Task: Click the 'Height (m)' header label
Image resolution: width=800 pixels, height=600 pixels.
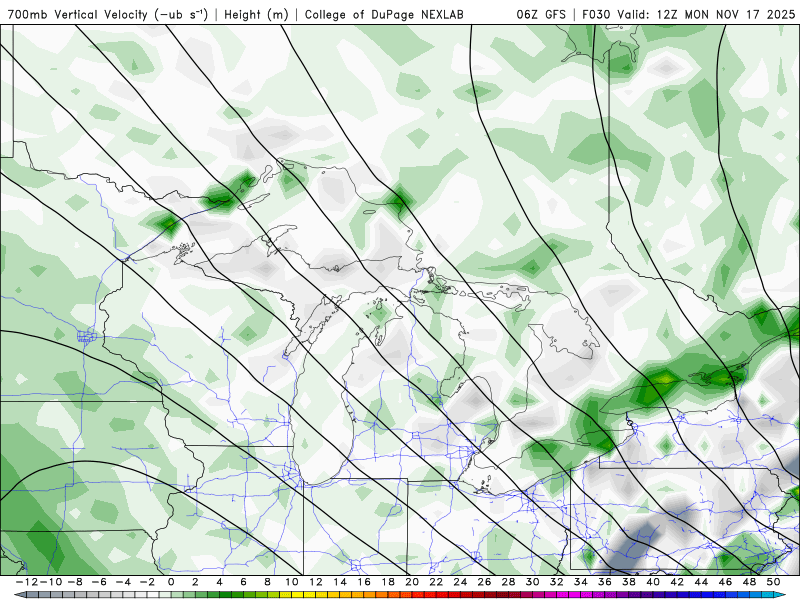Action: [x=256, y=15]
